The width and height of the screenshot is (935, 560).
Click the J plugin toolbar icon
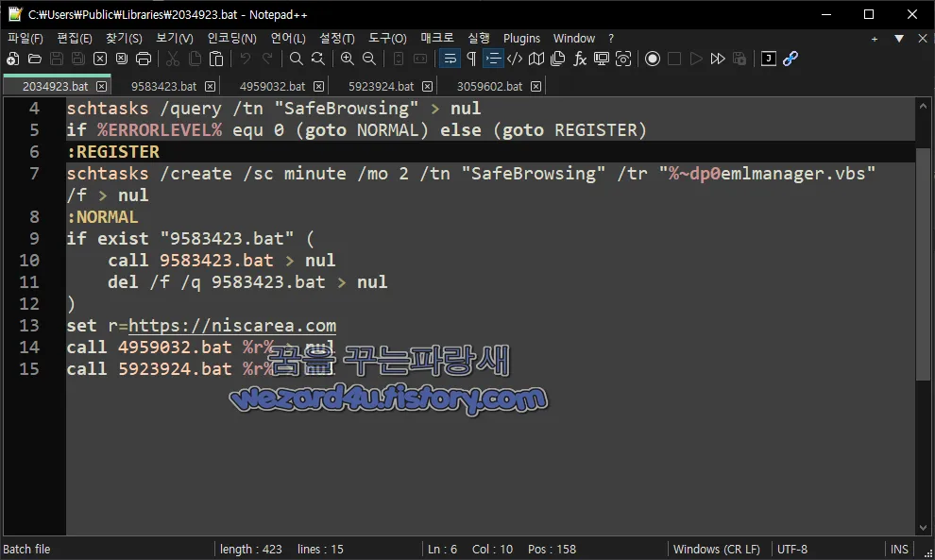tap(769, 59)
